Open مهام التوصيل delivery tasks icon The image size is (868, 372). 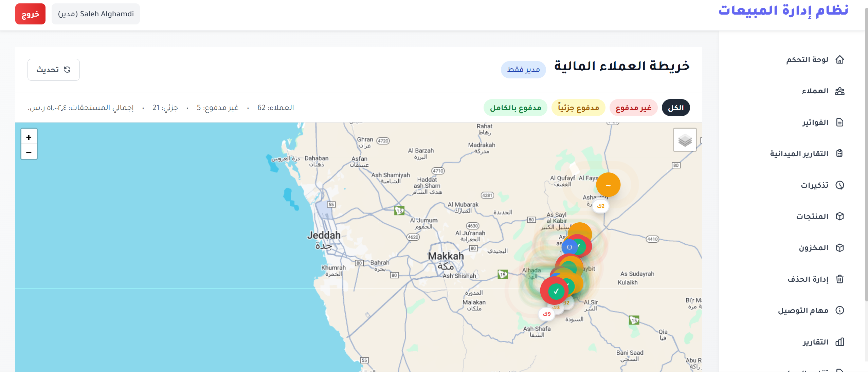(x=840, y=311)
